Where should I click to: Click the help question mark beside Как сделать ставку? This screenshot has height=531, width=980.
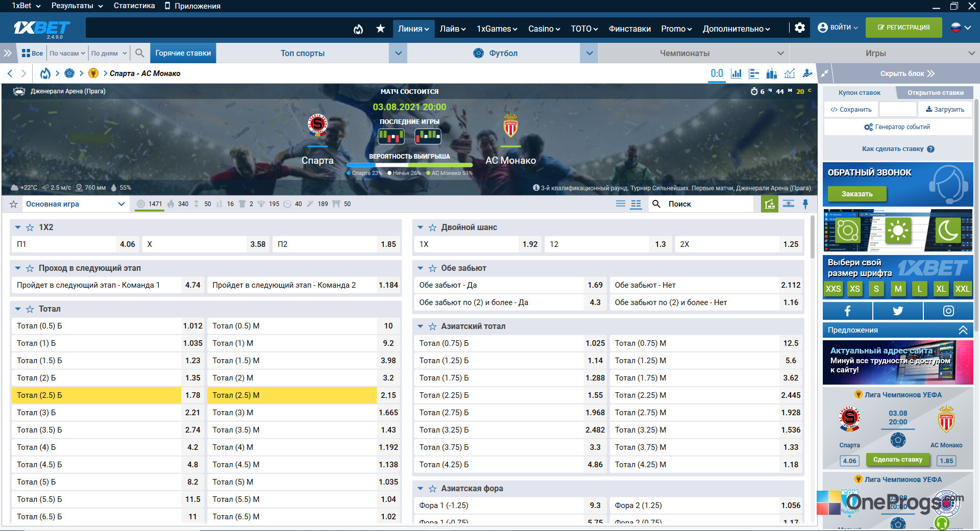pos(930,149)
